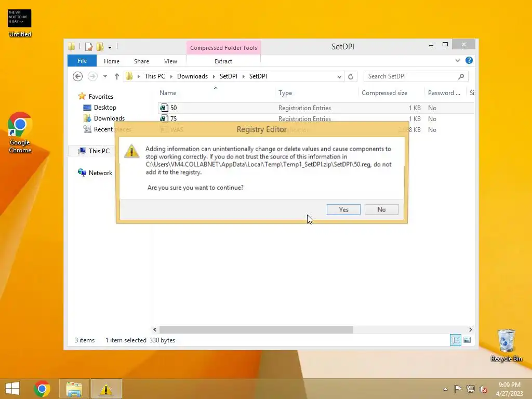The width and height of the screenshot is (532, 399).
Task: Expand the address bar history dropdown
Action: coord(339,77)
